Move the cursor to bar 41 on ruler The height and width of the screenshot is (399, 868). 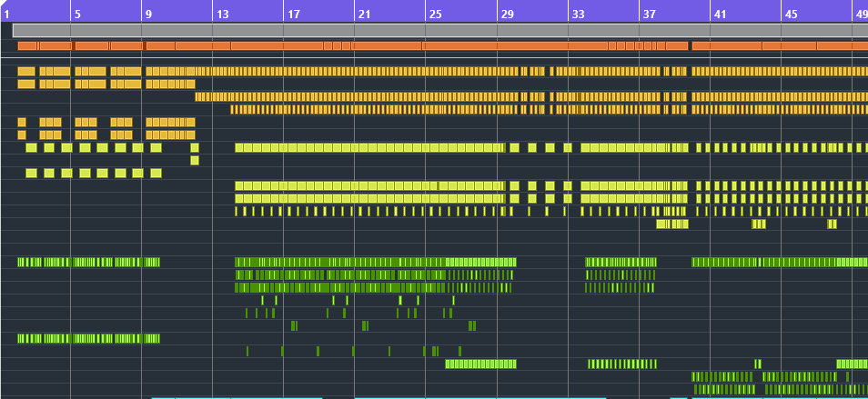[x=720, y=14]
